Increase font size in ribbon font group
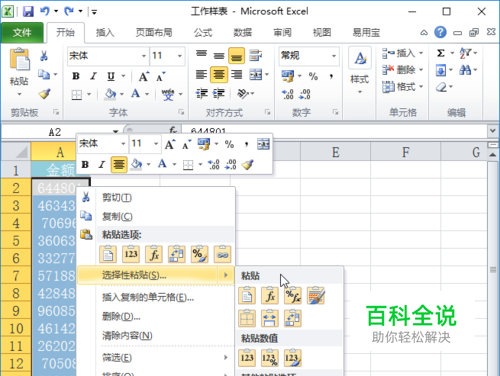Viewport: 500px width, 376px height. (x=144, y=77)
